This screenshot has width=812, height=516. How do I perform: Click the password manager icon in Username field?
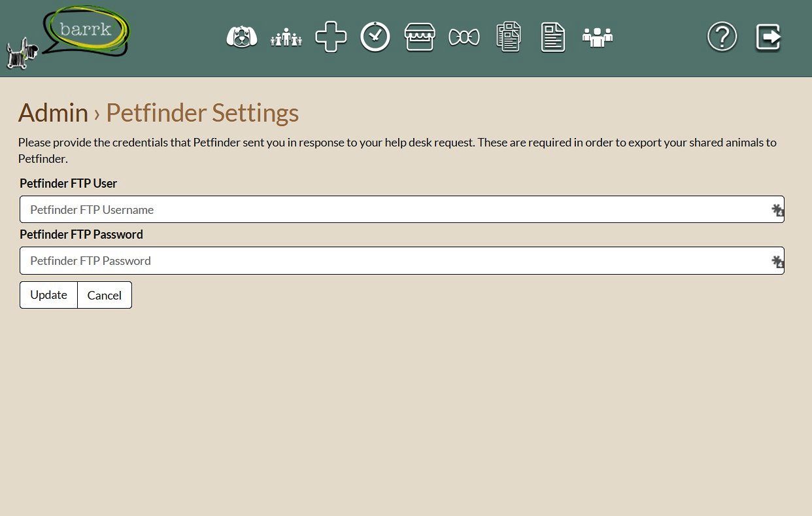click(x=777, y=210)
